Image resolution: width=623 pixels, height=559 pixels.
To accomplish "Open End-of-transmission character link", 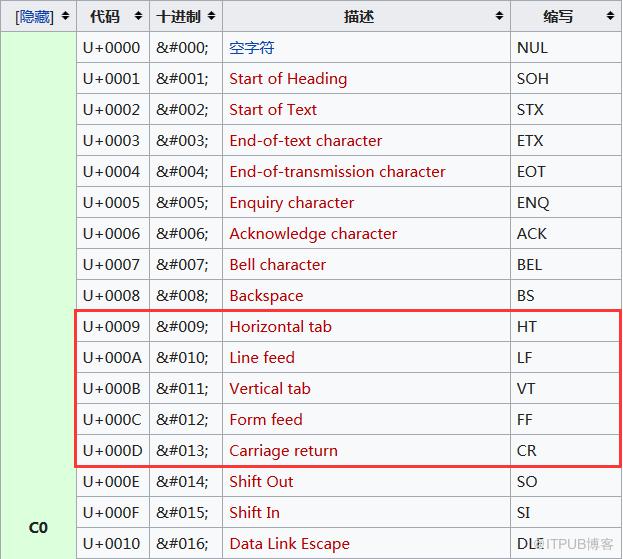I will (x=337, y=172).
